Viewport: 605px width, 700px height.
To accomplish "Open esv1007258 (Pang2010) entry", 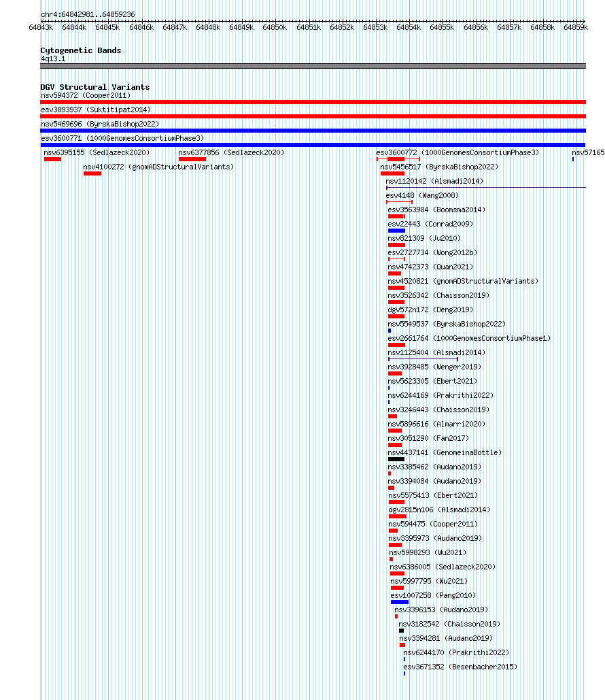I will [433, 595].
